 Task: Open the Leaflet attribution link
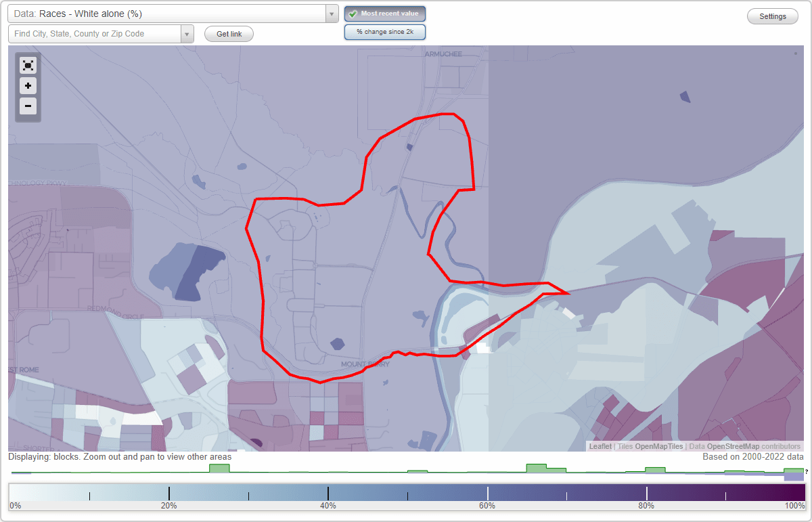click(x=600, y=446)
